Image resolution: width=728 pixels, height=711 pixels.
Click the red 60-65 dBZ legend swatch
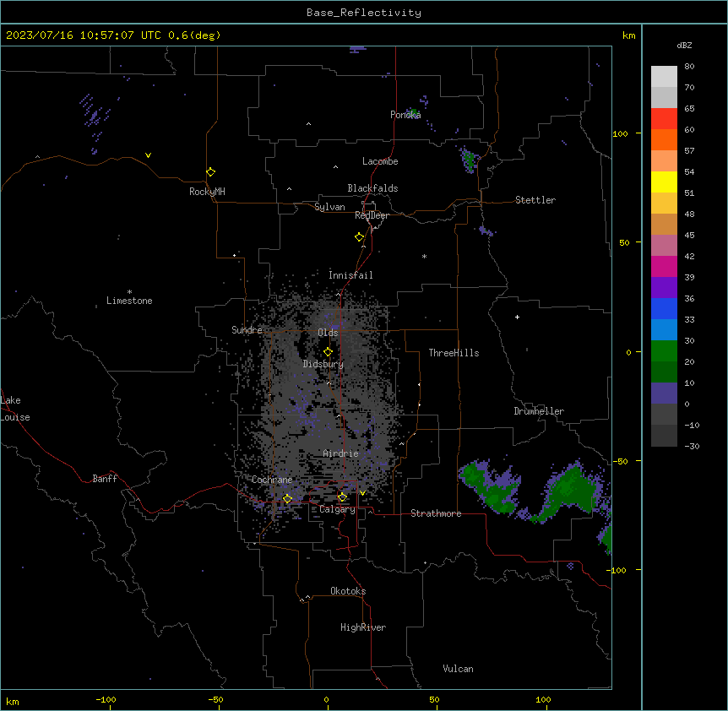click(664, 119)
